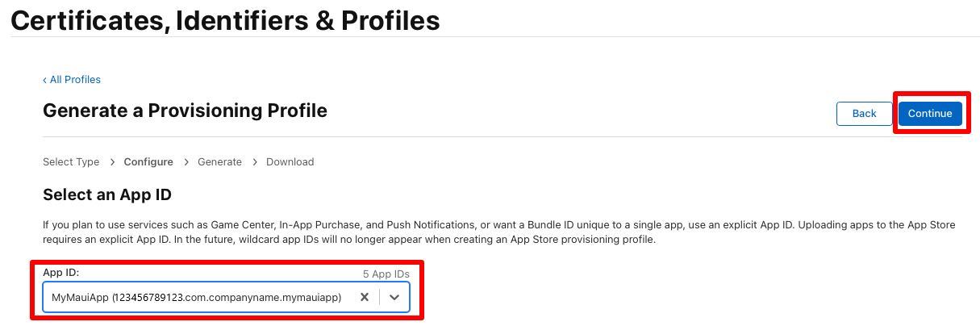980x326 pixels.
Task: Click the Select an App ID heading
Action: 107,194
